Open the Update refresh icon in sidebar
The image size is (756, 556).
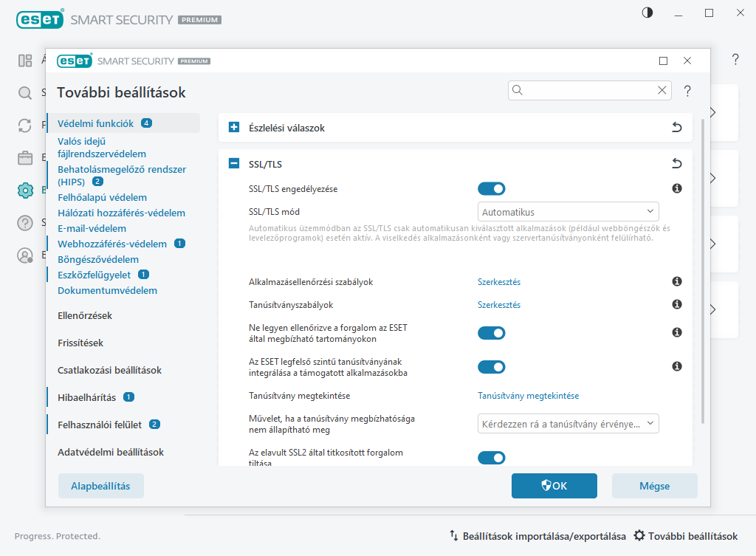point(24,126)
